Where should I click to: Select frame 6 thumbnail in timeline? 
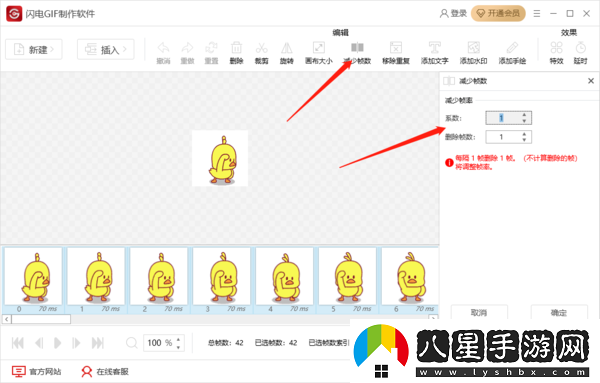click(410, 280)
